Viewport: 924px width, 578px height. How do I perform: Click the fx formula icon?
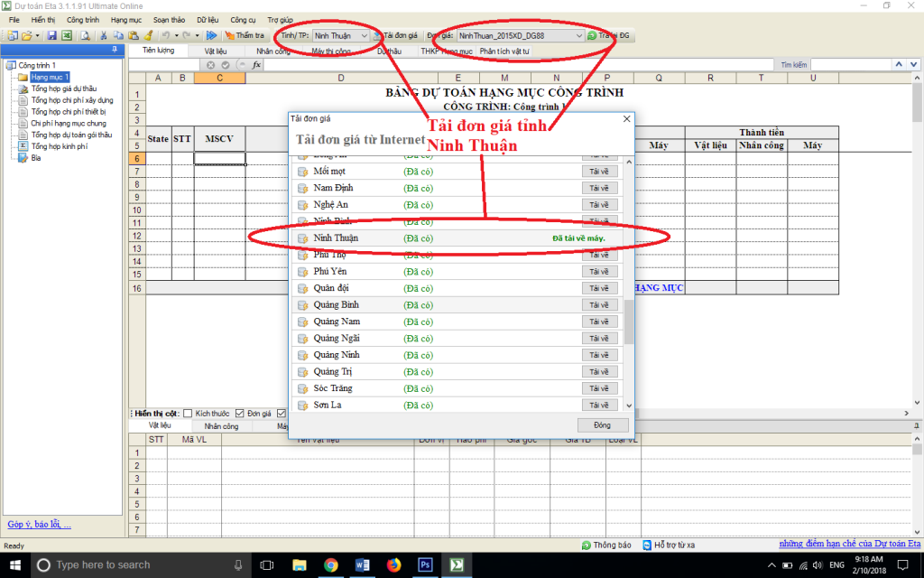pyautogui.click(x=256, y=65)
